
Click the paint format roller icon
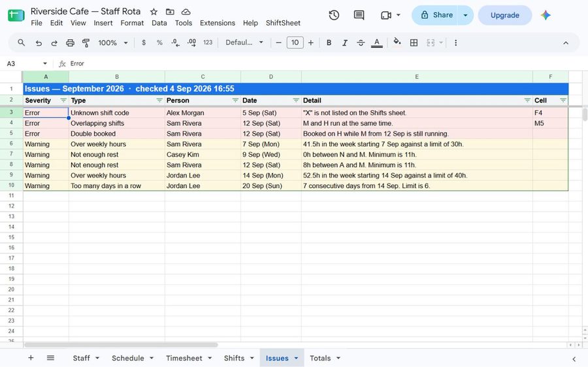pyautogui.click(x=86, y=42)
